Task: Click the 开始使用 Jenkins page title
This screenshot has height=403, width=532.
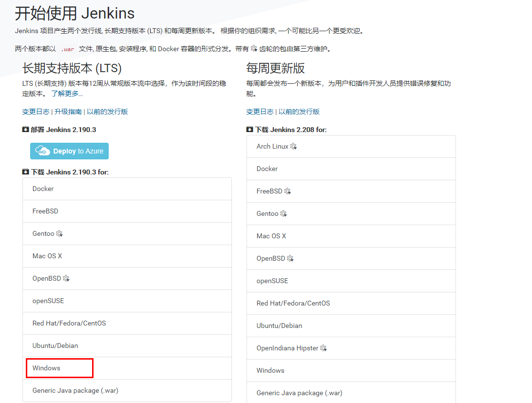Action: point(75,14)
